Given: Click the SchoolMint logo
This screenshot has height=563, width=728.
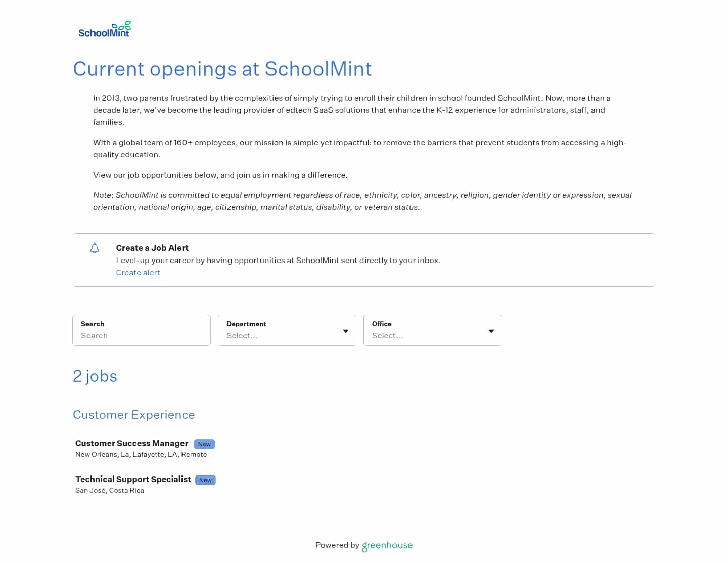Looking at the screenshot, I should click(x=105, y=30).
